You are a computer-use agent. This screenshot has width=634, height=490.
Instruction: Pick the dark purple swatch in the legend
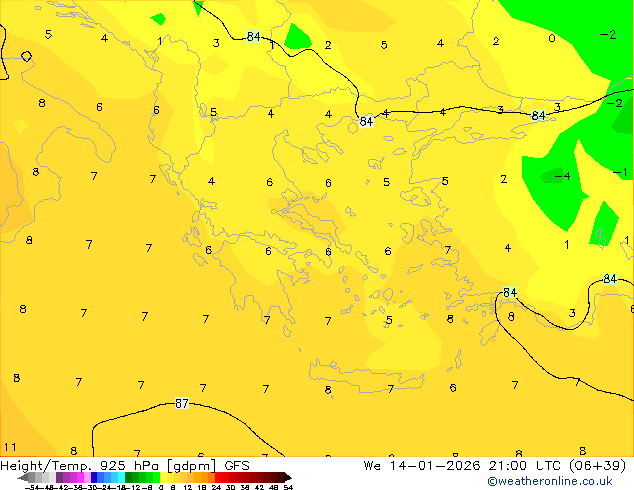59,477
